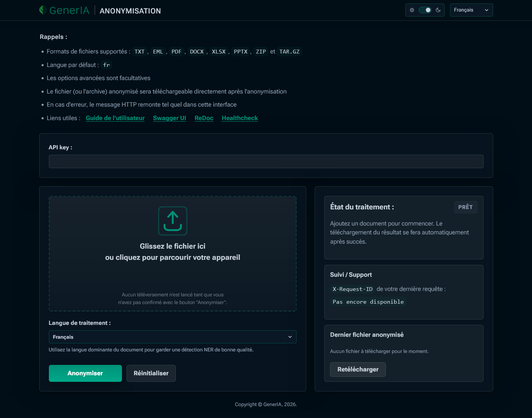Viewport: 532px width, 418px height.
Task: Follow the ReDoc link
Action: click(x=204, y=118)
